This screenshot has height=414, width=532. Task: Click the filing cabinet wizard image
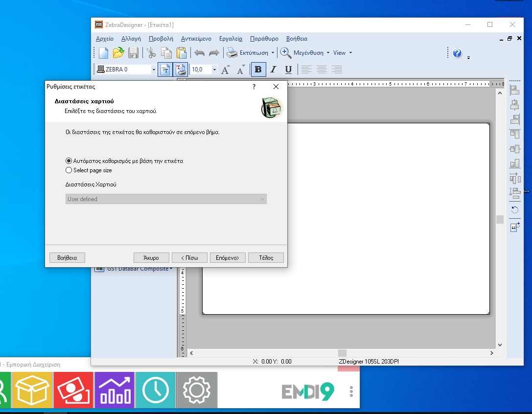tap(271, 107)
